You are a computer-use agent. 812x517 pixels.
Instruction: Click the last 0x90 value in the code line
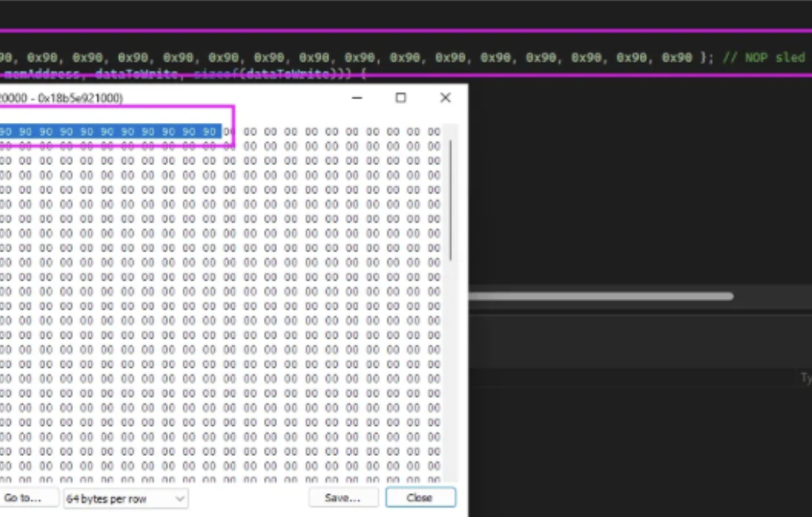tap(676, 58)
